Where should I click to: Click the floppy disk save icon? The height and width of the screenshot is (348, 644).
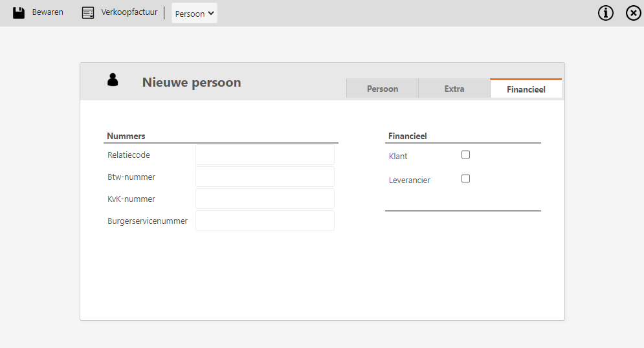[19, 13]
